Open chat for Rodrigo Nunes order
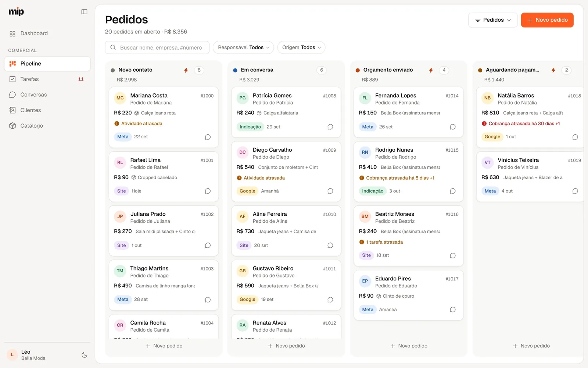 [453, 191]
